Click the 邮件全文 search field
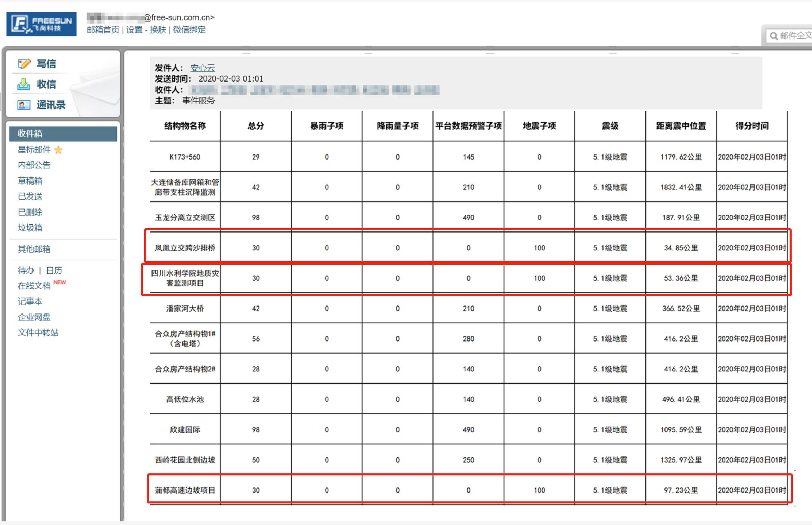812x525 pixels. click(789, 36)
